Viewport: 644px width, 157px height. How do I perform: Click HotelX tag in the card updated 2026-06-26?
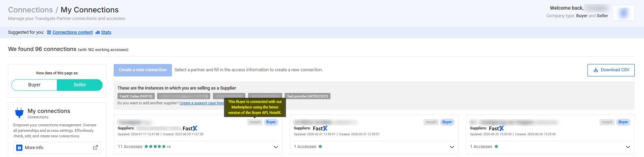(607, 122)
